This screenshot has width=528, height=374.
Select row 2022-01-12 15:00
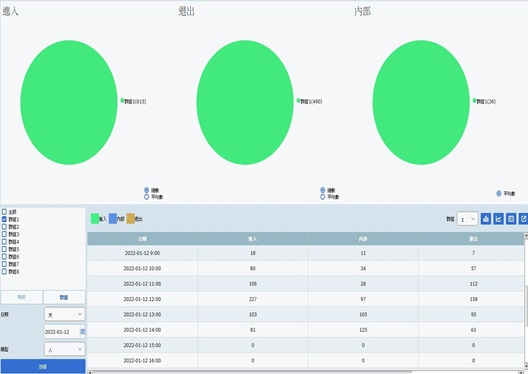point(305,345)
